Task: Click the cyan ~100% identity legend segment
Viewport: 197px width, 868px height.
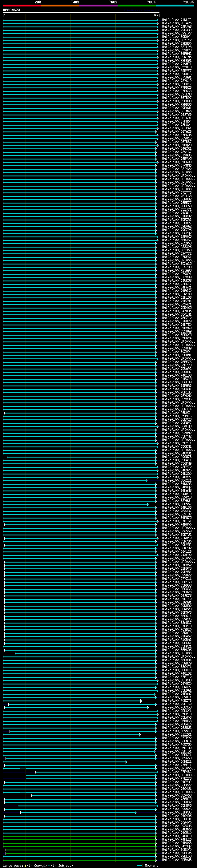Action: (x=175, y=6)
